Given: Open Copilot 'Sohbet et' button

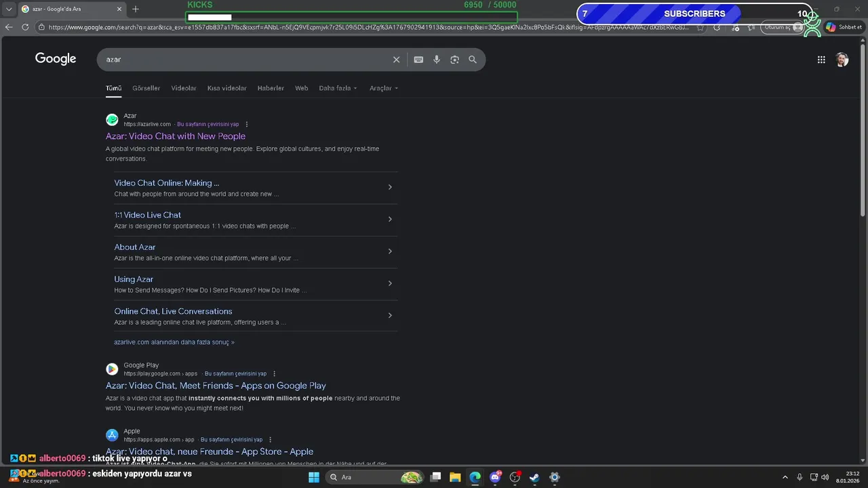Looking at the screenshot, I should coord(844,27).
